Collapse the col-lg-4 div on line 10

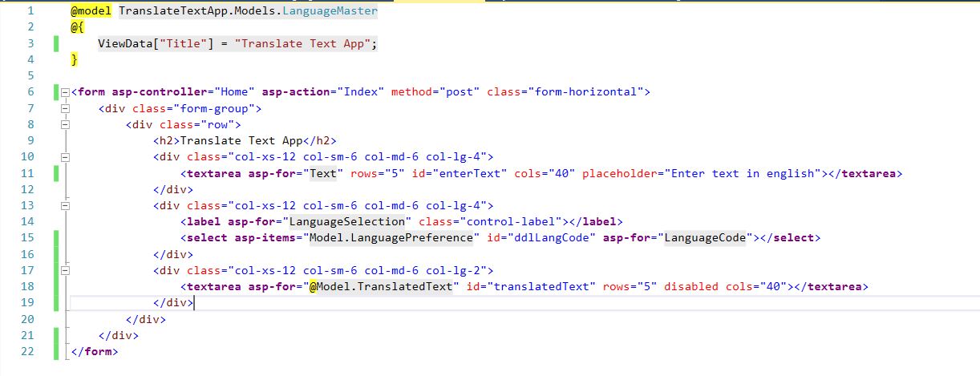65,157
